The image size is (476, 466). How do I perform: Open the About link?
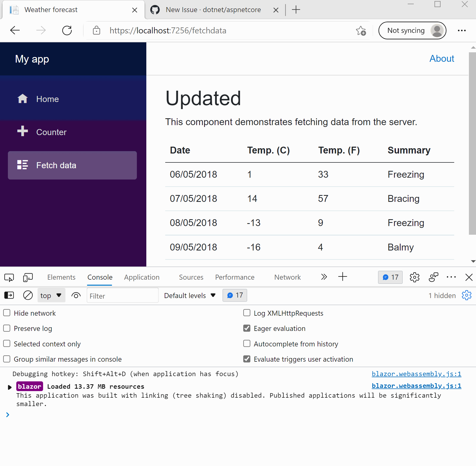click(442, 58)
